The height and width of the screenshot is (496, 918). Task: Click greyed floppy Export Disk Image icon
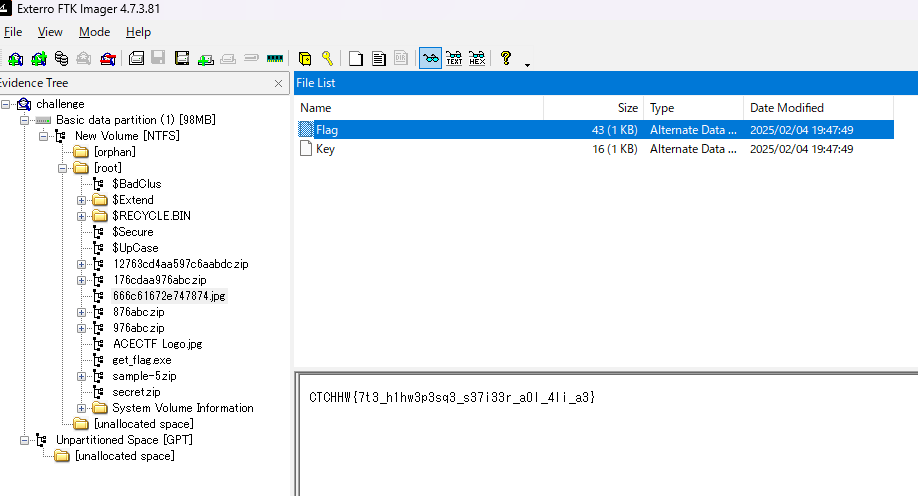pos(158,57)
